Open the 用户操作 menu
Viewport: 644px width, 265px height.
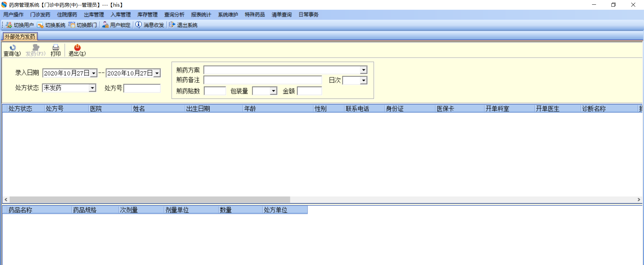[13, 15]
